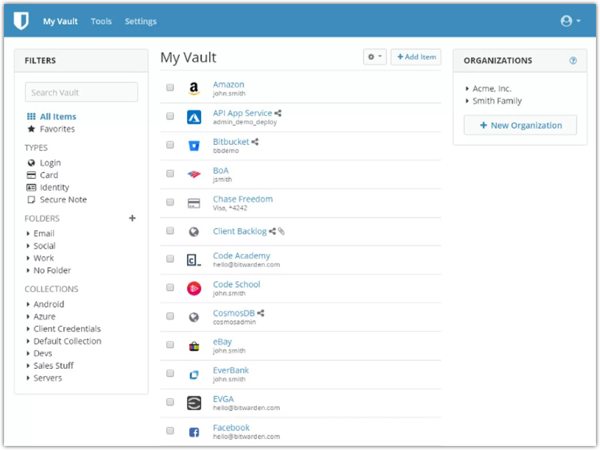Image resolution: width=600 pixels, height=450 pixels.
Task: Click the Bitbucket bucket icon
Action: (194, 146)
